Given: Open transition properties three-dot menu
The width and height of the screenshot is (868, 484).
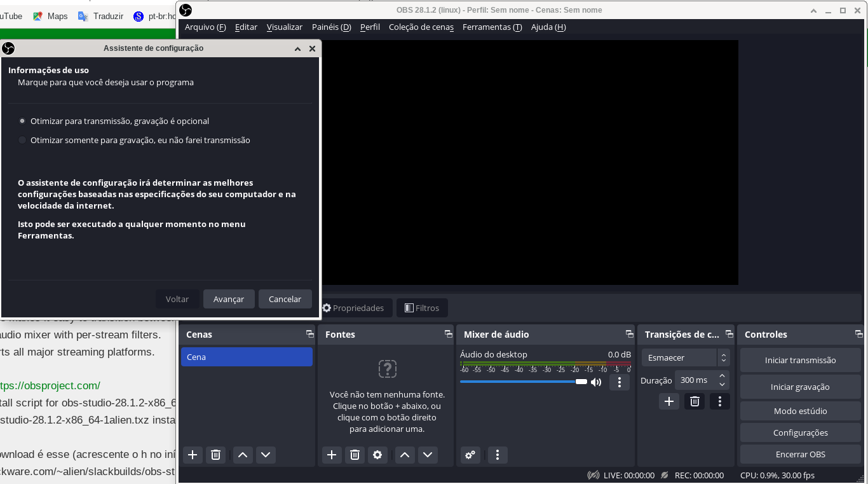Looking at the screenshot, I should 720,401.
